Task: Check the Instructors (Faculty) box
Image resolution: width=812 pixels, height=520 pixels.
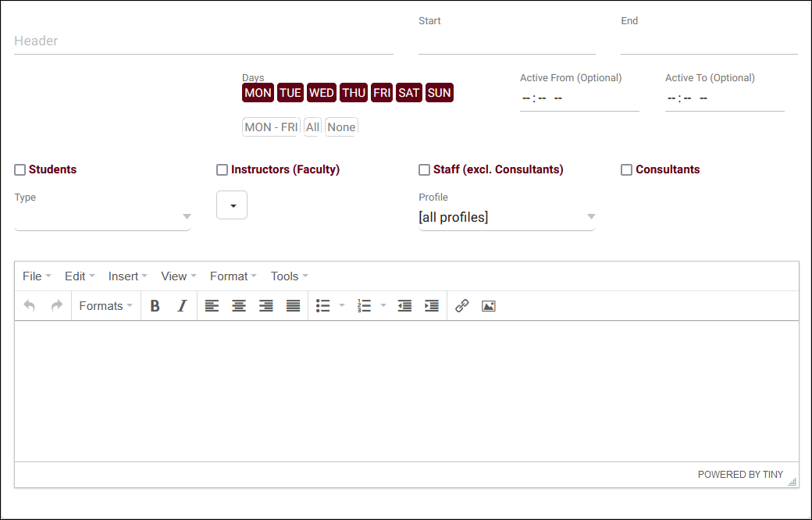Action: [223, 169]
